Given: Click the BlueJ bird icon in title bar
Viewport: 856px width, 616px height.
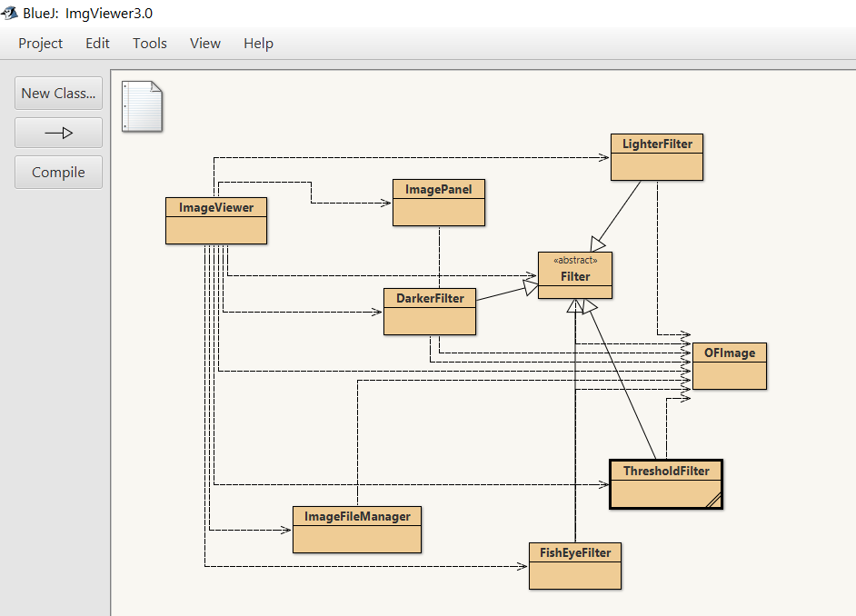Looking at the screenshot, I should (x=9, y=13).
